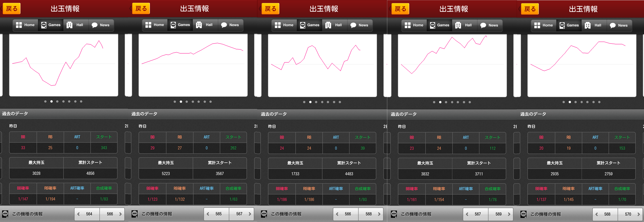Screen dimensions: 644x222
Task: Select the 5223 最大持玉 value
Action: tap(166, 174)
